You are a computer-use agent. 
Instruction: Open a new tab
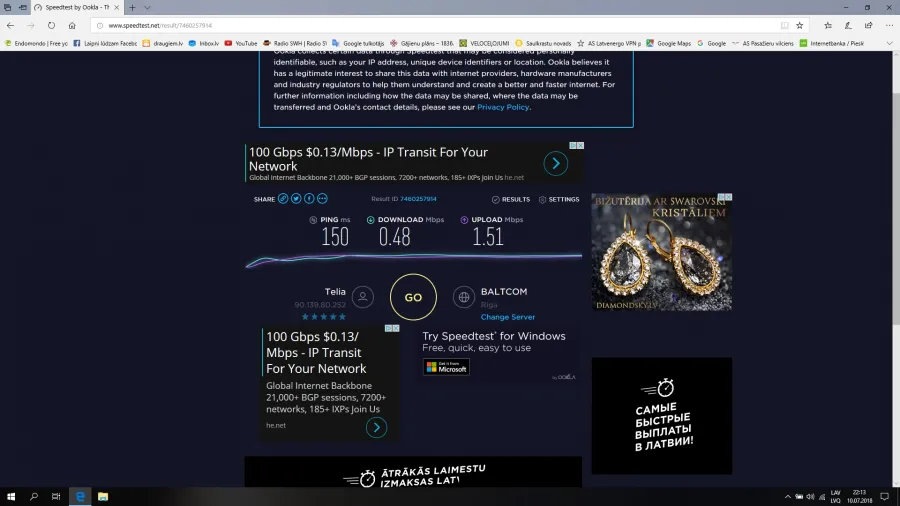132,7
